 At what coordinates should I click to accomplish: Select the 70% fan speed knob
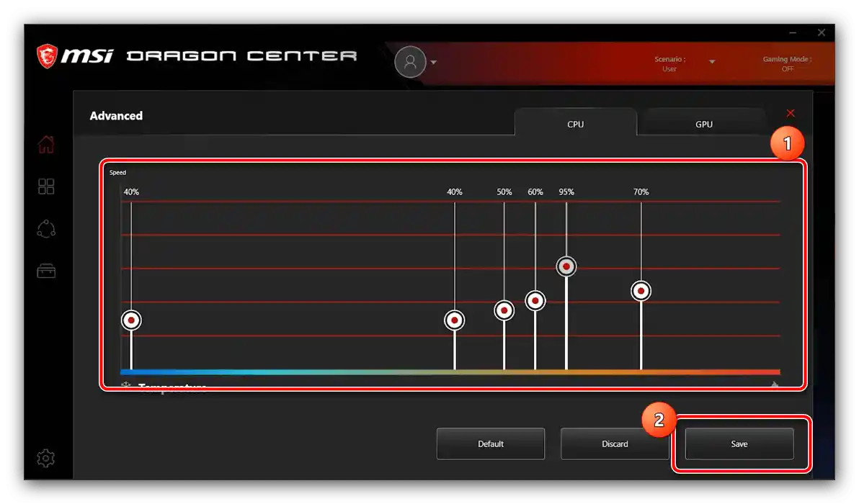[641, 291]
